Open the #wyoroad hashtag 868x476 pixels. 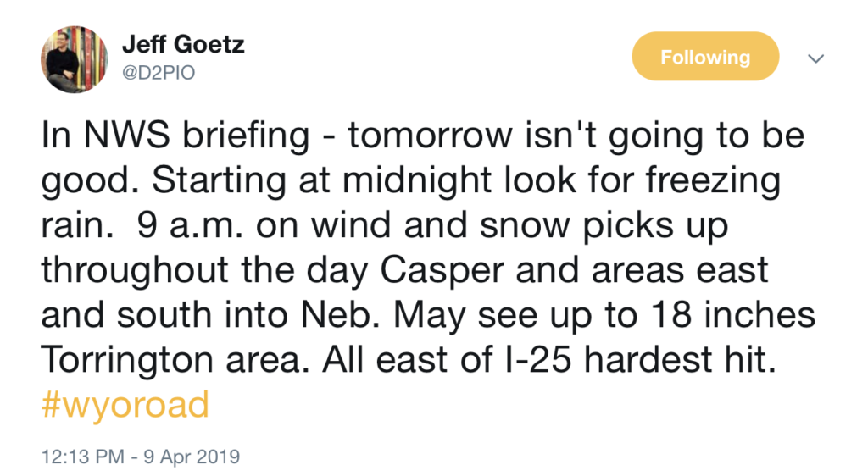tap(125, 405)
